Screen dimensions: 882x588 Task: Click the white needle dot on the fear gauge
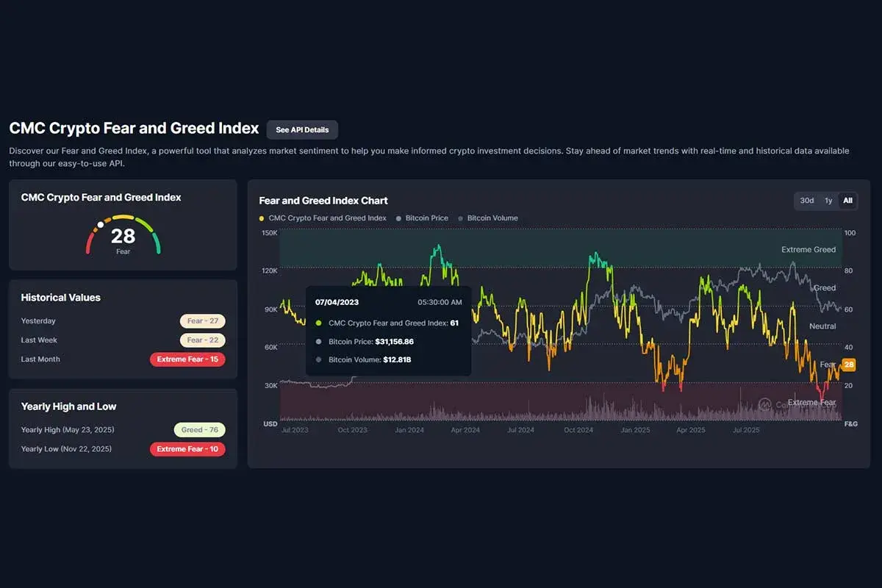coord(101,226)
